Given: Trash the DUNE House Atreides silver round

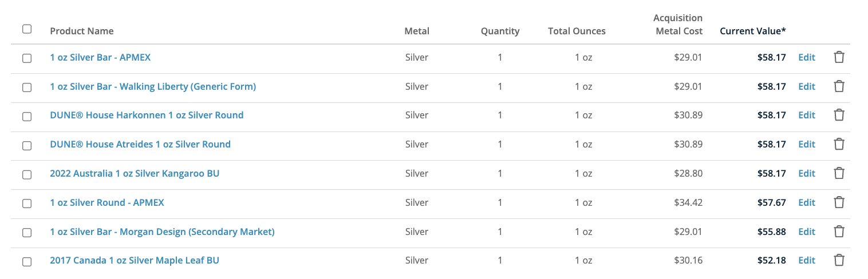Looking at the screenshot, I should pos(839,144).
